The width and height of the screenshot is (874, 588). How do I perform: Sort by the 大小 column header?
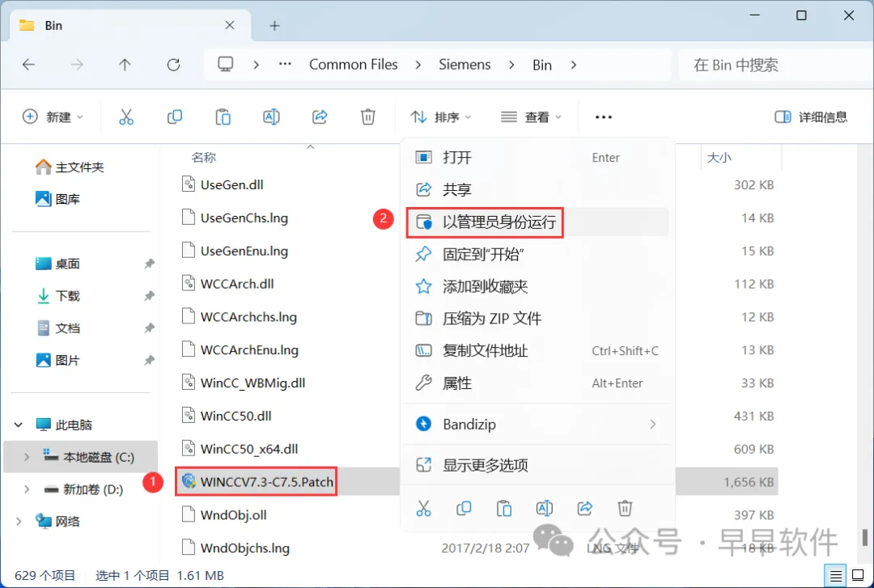coord(719,158)
